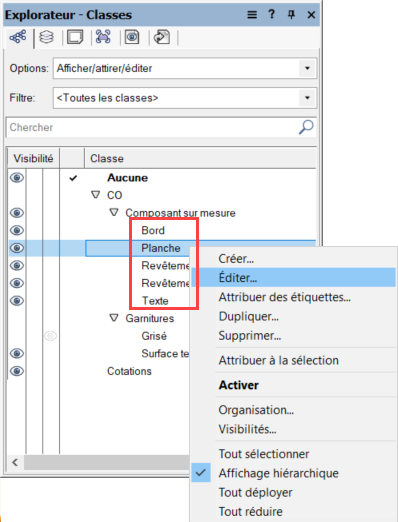Pin the Explorateur panel
This screenshot has width=398, height=522.
pyautogui.click(x=291, y=15)
